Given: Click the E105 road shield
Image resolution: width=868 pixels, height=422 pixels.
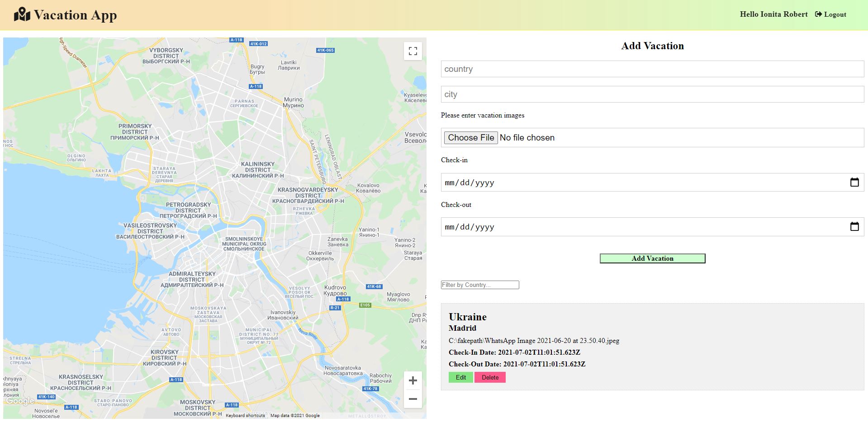Looking at the screenshot, I should tap(365, 305).
